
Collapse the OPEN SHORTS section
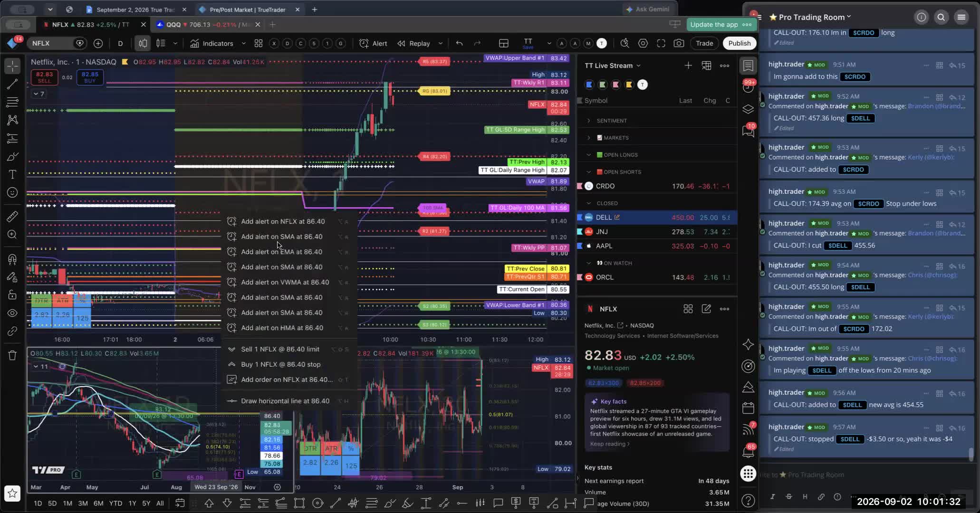(x=589, y=172)
